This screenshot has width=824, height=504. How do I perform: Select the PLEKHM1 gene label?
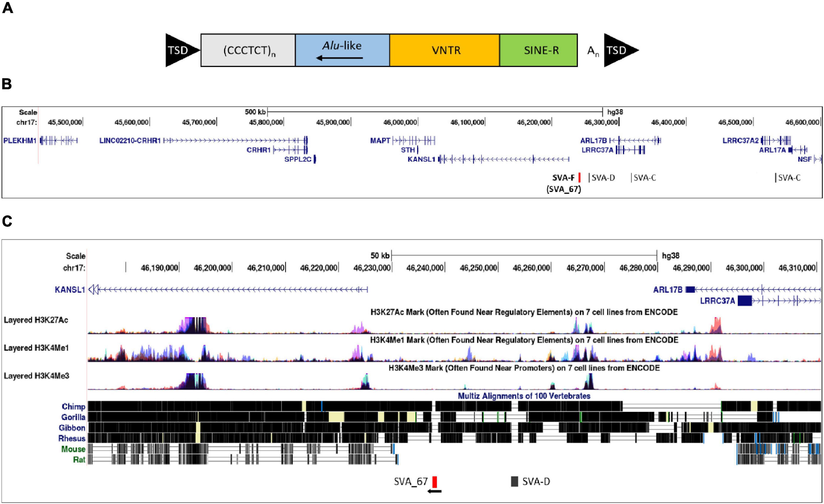click(x=20, y=140)
